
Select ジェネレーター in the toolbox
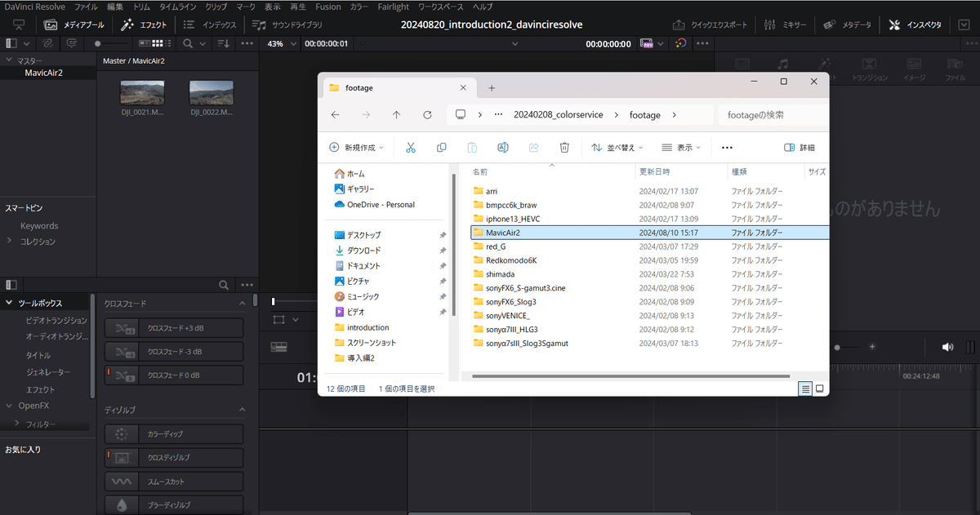[x=48, y=372]
